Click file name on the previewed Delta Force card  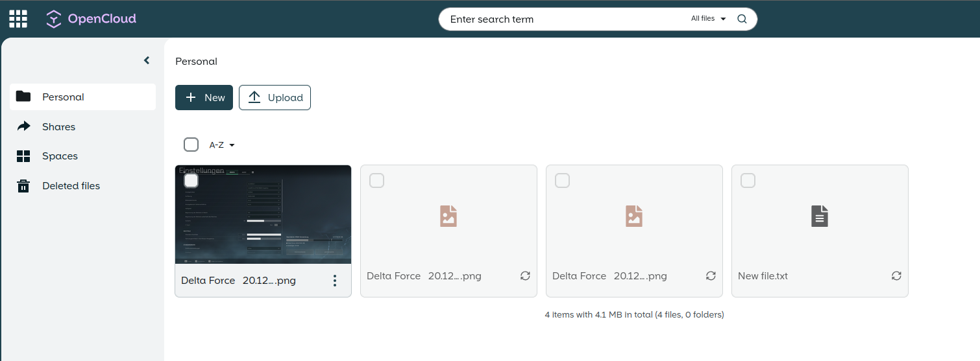point(238,281)
